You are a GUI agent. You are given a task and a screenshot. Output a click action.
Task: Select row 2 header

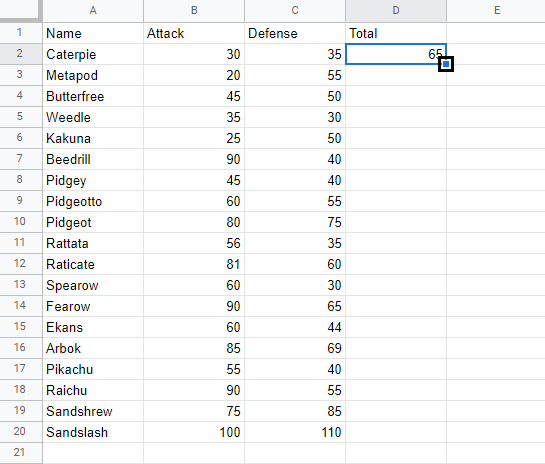click(21, 54)
